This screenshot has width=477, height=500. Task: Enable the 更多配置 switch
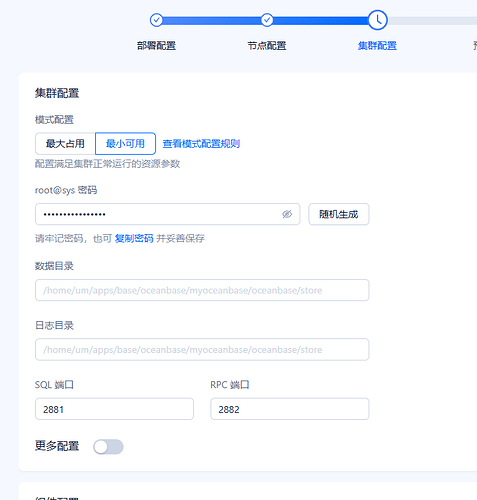[108, 447]
